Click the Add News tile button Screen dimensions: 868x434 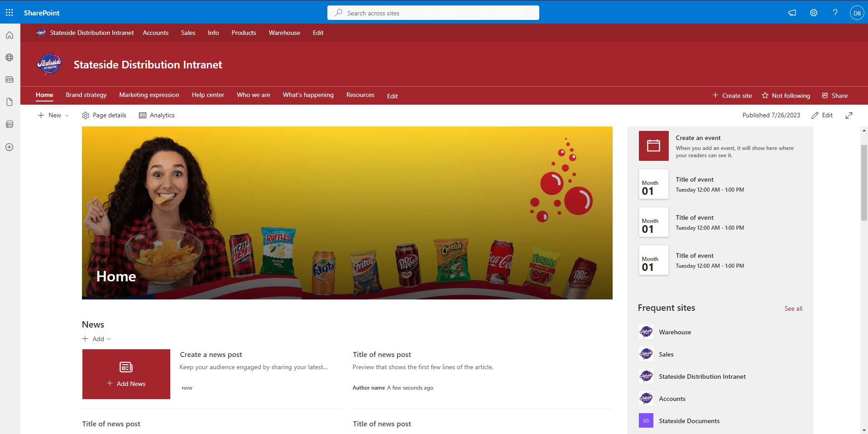pos(126,374)
